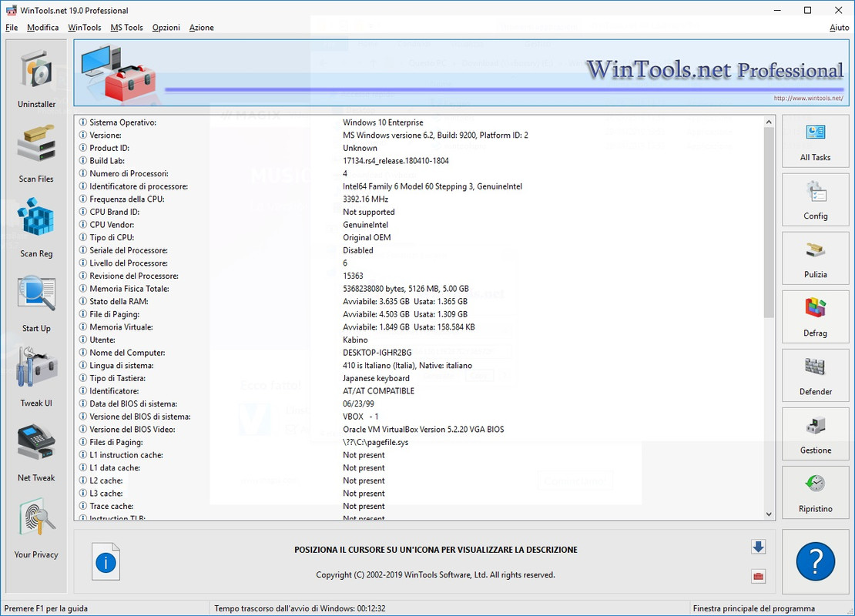Click the DESKTOP-IGHR2BG computer name value

(x=377, y=353)
